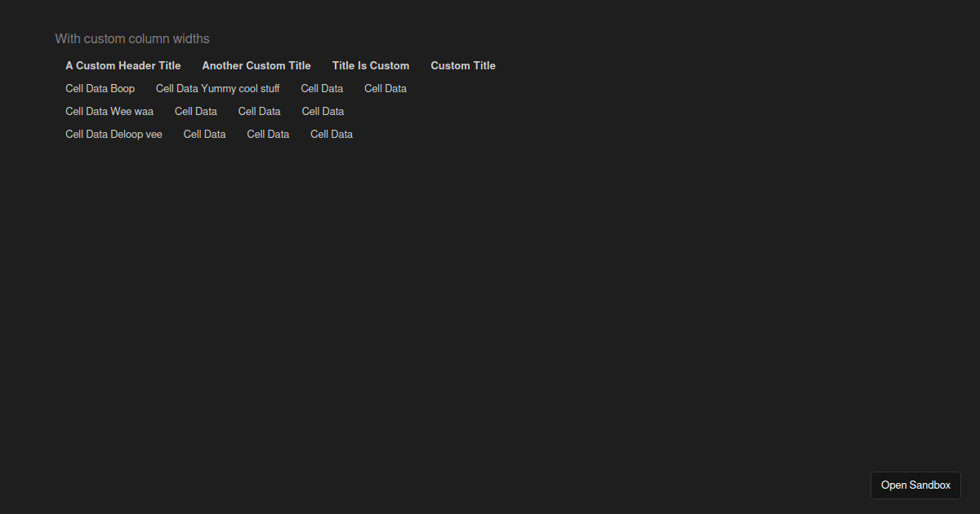Viewport: 980px width, 514px height.
Task: Click the last 'Cell Data' cell in the top row
Action: tap(385, 88)
